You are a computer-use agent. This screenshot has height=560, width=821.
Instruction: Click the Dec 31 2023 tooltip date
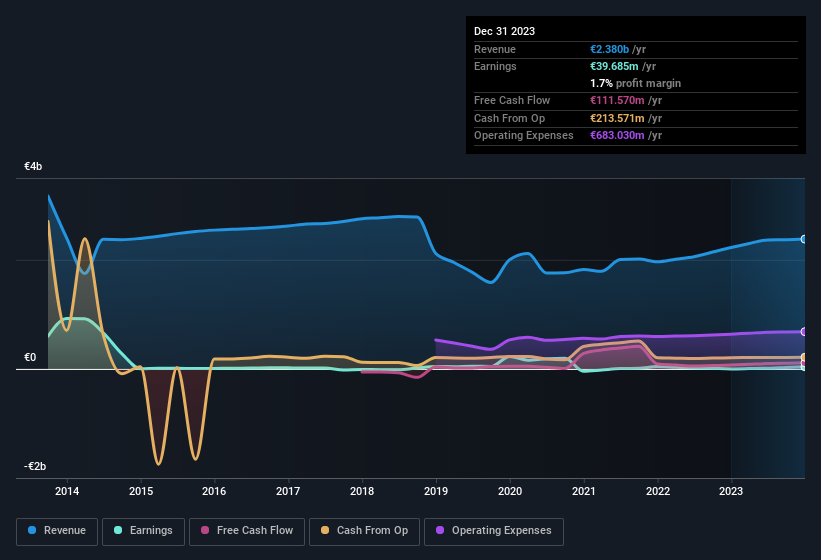click(x=504, y=31)
